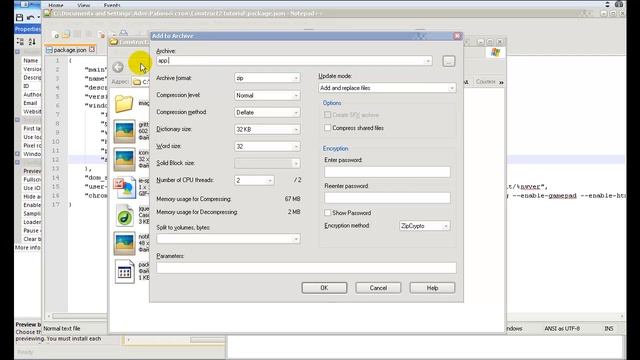
Task: Select the icon image file in Explorer
Action: [124, 159]
